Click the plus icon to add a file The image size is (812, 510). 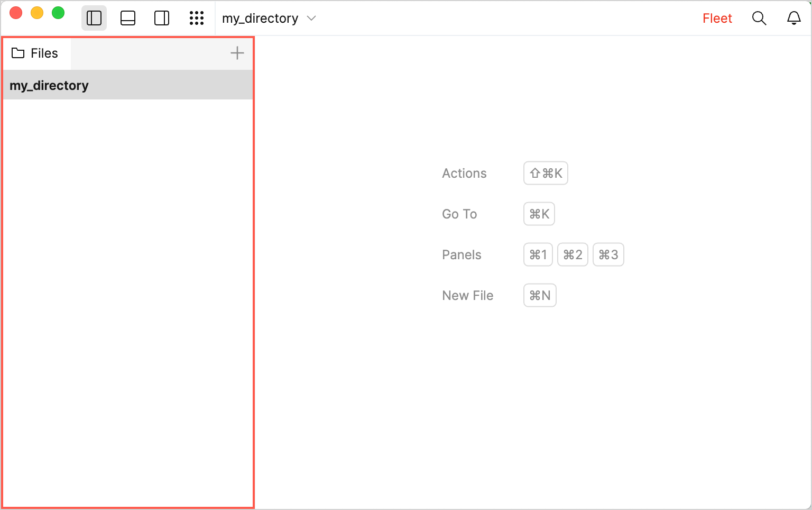237,53
